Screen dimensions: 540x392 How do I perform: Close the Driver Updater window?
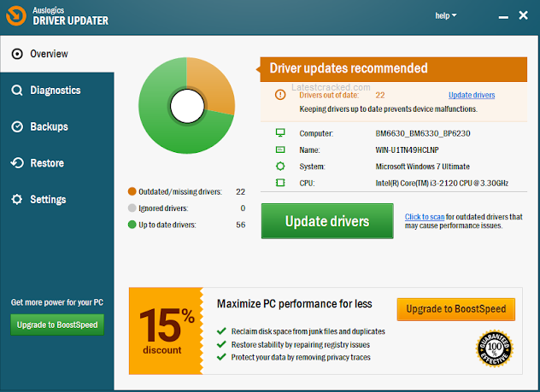coord(524,15)
